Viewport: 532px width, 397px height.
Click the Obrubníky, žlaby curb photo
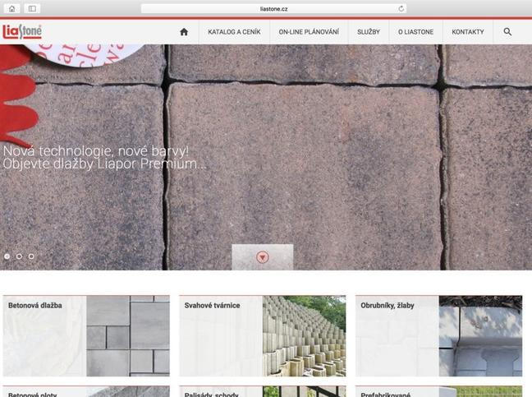pyautogui.click(x=479, y=337)
